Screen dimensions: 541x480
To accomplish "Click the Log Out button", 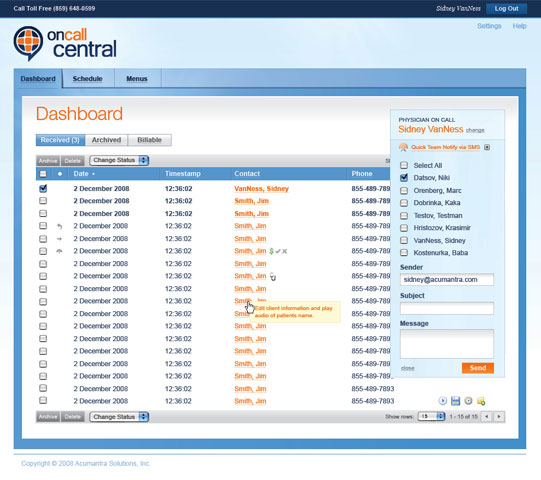I will [x=506, y=9].
